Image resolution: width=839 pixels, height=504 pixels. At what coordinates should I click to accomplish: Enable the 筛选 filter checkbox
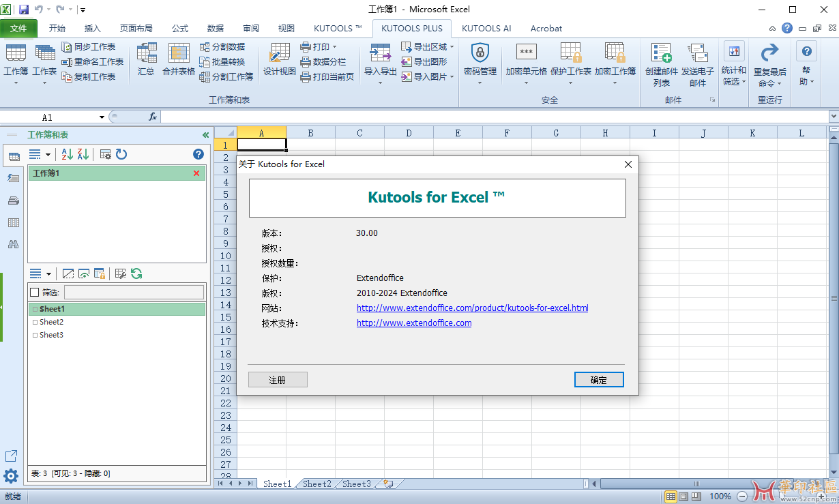[x=35, y=293]
